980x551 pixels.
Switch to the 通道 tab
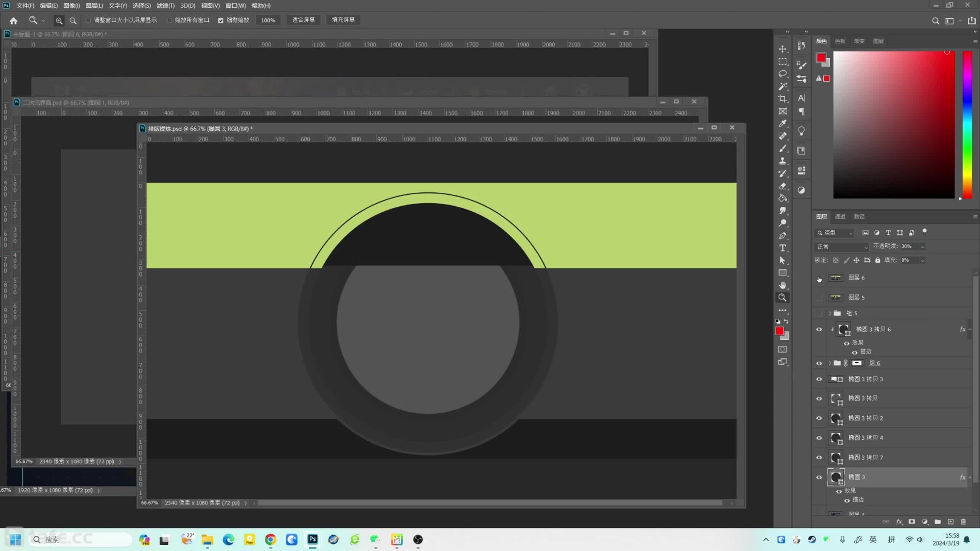tap(840, 217)
